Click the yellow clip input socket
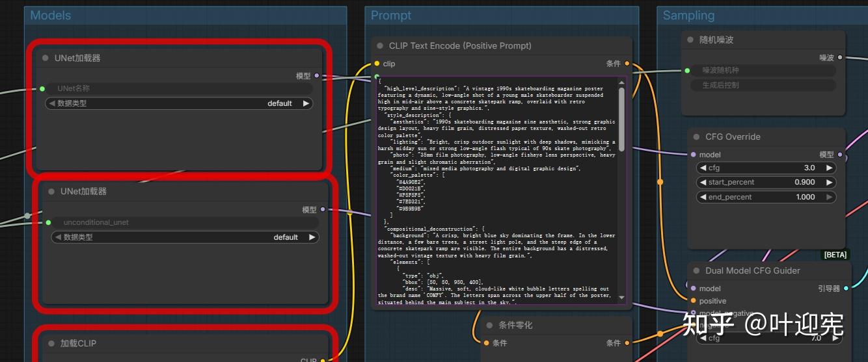868x362 pixels. tap(377, 64)
